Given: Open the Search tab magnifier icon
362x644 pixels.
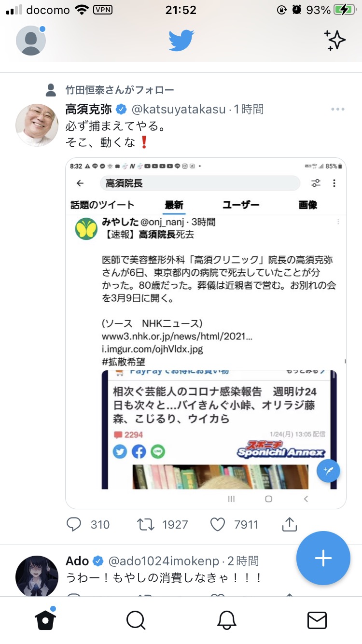Looking at the screenshot, I should [136, 620].
